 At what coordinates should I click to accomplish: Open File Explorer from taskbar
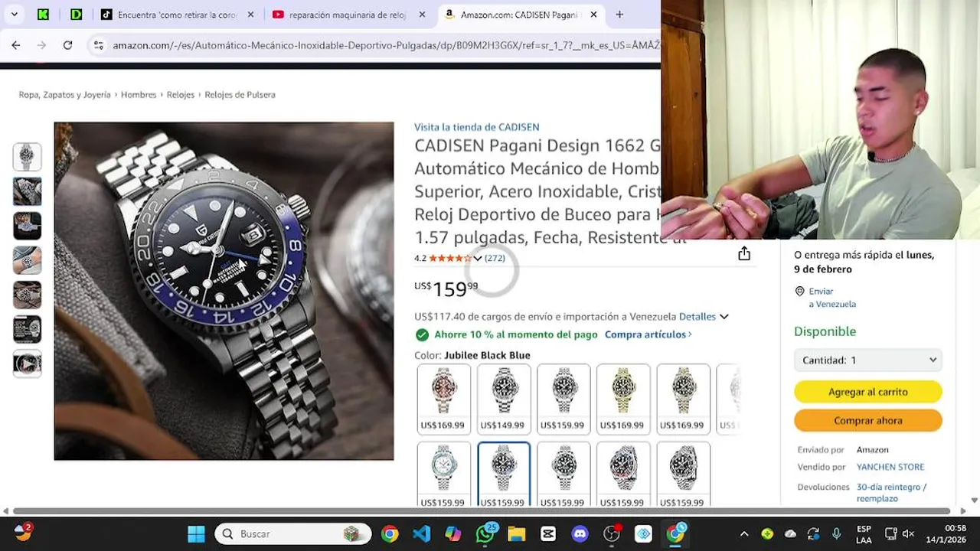click(517, 533)
